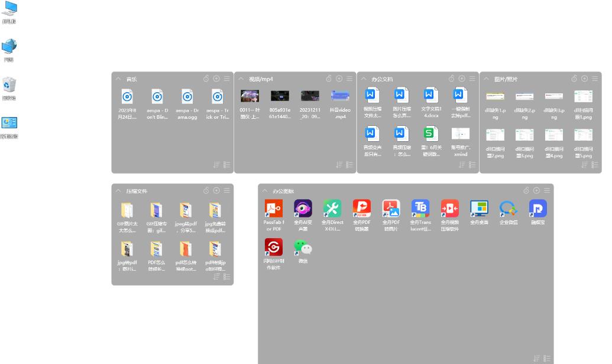Add item to the 图片/照片 panel
Screen dimensions: 612x364
click(585, 79)
